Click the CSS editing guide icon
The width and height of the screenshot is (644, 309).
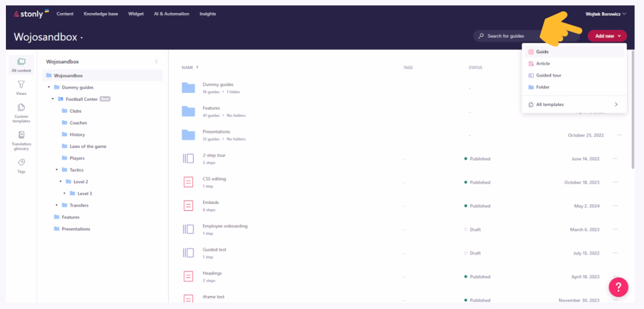click(188, 182)
